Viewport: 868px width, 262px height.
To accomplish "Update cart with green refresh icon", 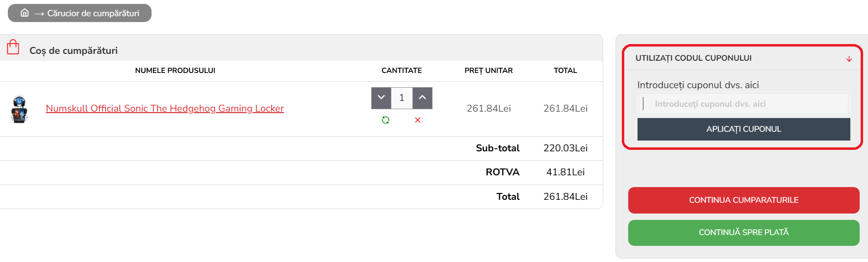I will tap(385, 120).
